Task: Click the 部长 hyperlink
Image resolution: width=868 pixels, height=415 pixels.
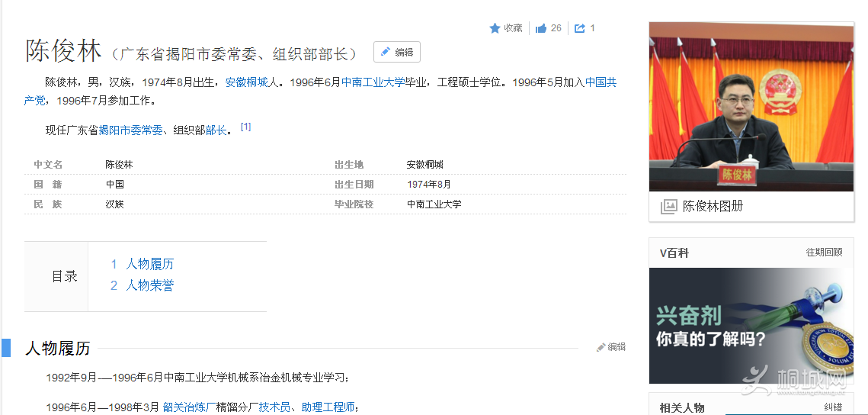Action: point(216,130)
